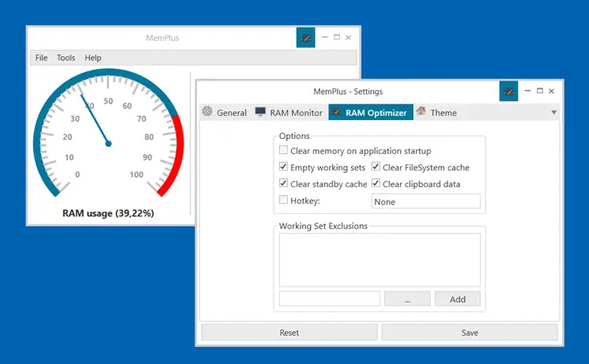Click the MemPlus - Settings title text
Image resolution: width=589 pixels, height=364 pixels.
[x=348, y=92]
